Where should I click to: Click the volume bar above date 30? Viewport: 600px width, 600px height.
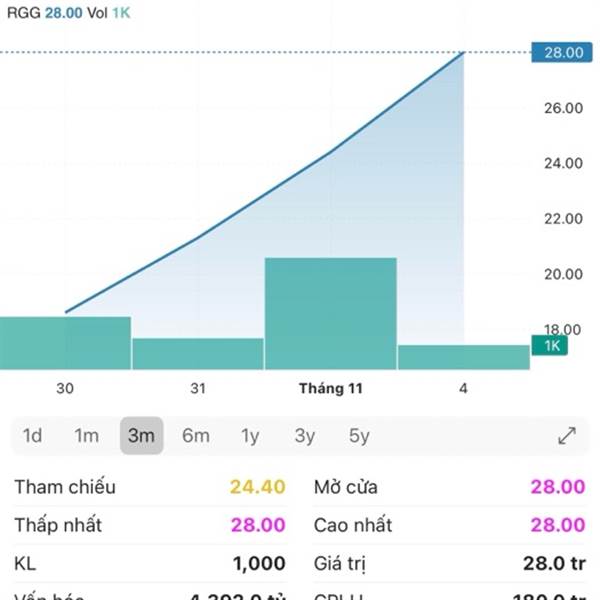[65, 343]
